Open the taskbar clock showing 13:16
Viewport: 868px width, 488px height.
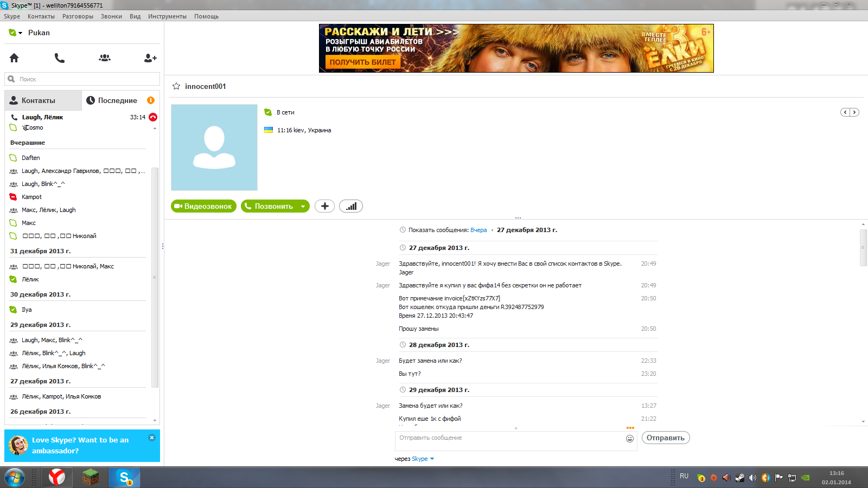[x=837, y=478]
